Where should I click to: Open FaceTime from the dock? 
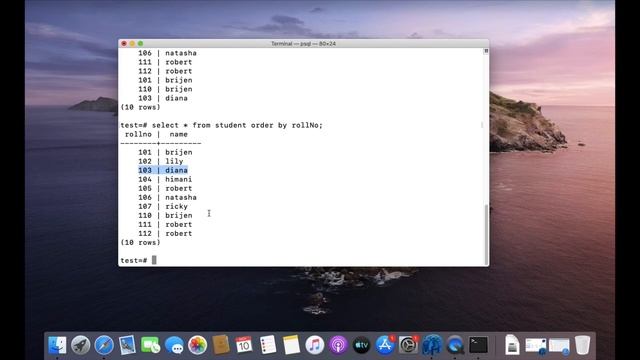(151, 345)
